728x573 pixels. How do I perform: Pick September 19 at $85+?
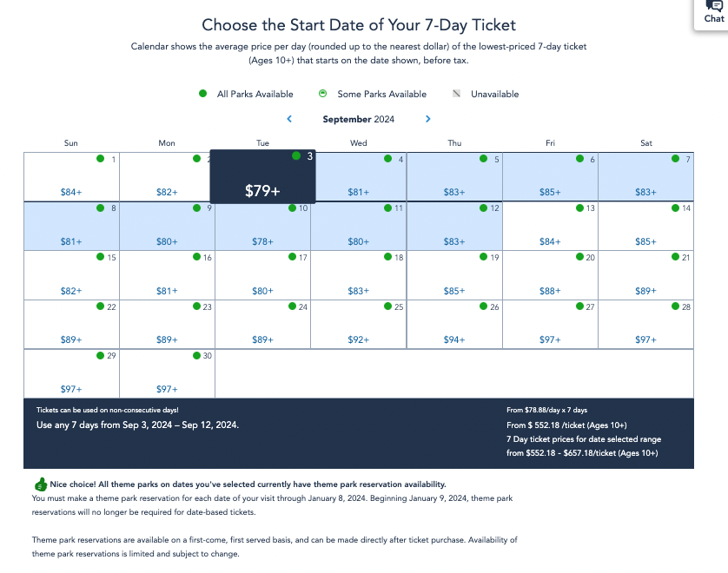tap(454, 275)
